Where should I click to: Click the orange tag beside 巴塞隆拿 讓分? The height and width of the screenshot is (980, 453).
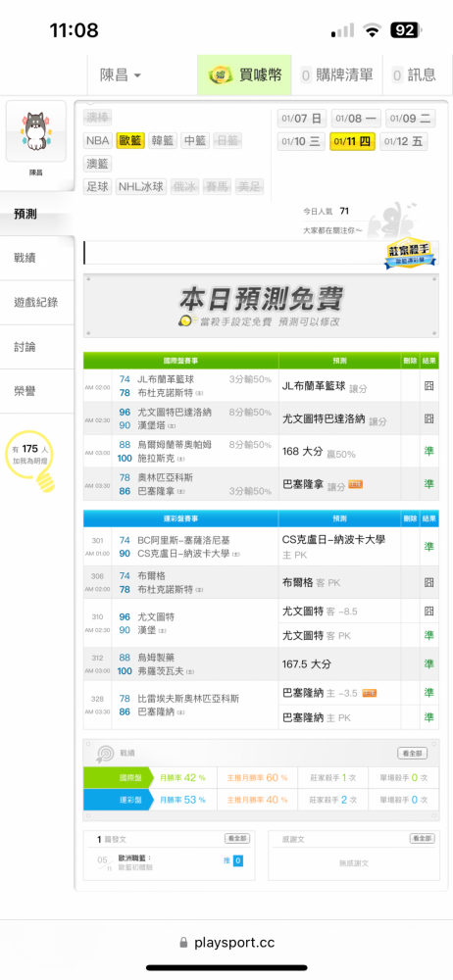tap(355, 484)
